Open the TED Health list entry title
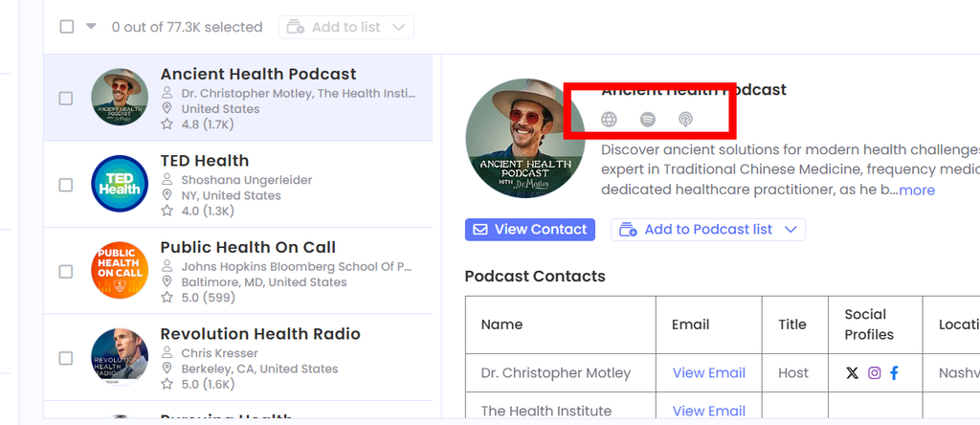The width and height of the screenshot is (980, 425). [x=205, y=161]
